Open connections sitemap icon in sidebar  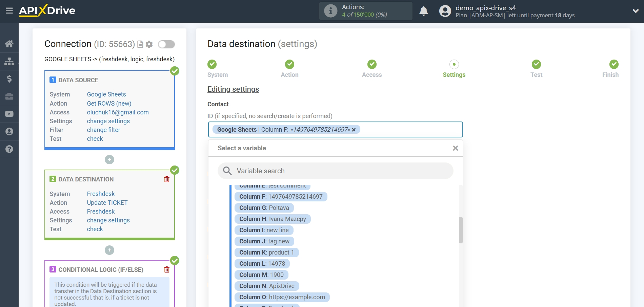click(x=9, y=61)
